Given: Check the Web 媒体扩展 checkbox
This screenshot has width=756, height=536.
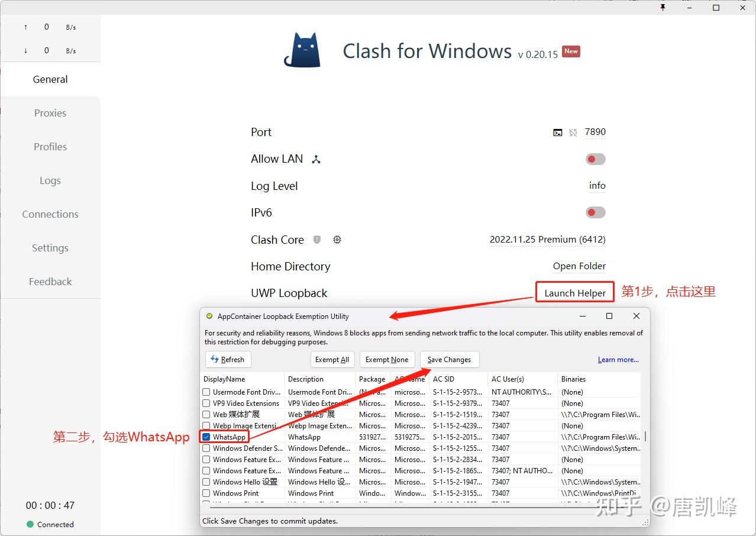Looking at the screenshot, I should pos(206,415).
